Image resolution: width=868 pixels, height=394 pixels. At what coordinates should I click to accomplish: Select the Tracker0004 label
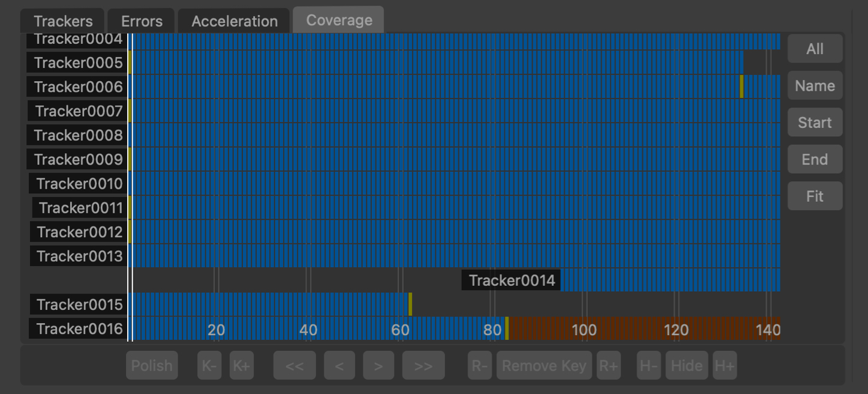click(x=77, y=40)
